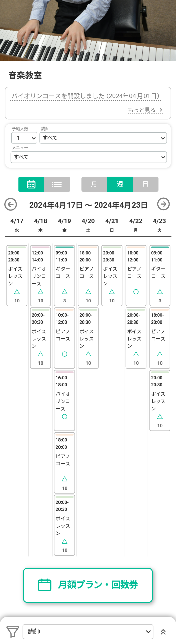The image size is (176, 644).
Task: Switch to calendar view icon
Action: click(31, 184)
